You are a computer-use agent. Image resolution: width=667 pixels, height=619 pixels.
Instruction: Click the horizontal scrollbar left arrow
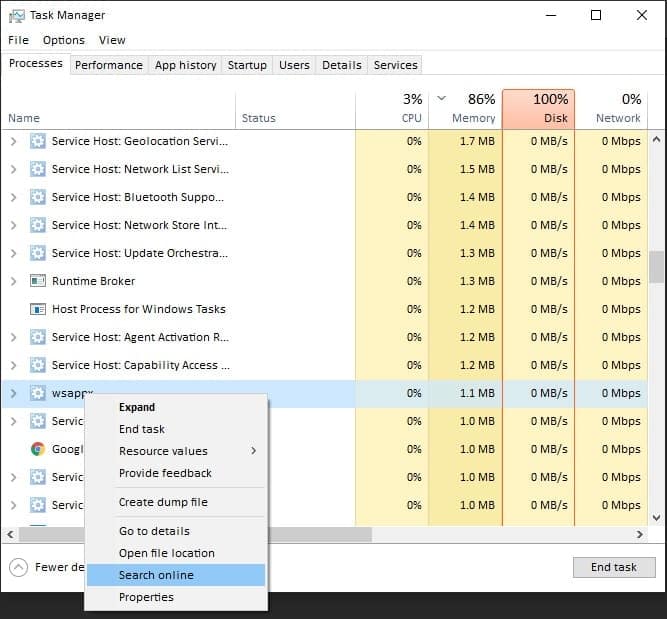[x=10, y=534]
